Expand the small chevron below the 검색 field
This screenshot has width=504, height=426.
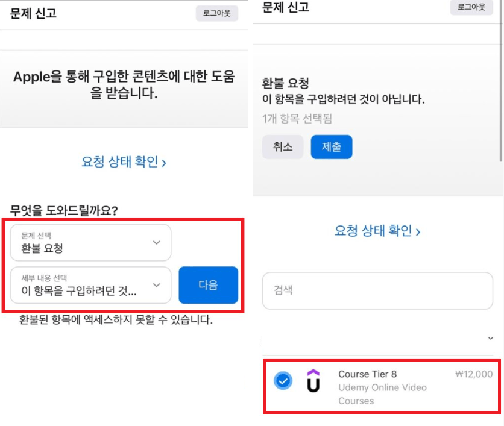(x=490, y=339)
